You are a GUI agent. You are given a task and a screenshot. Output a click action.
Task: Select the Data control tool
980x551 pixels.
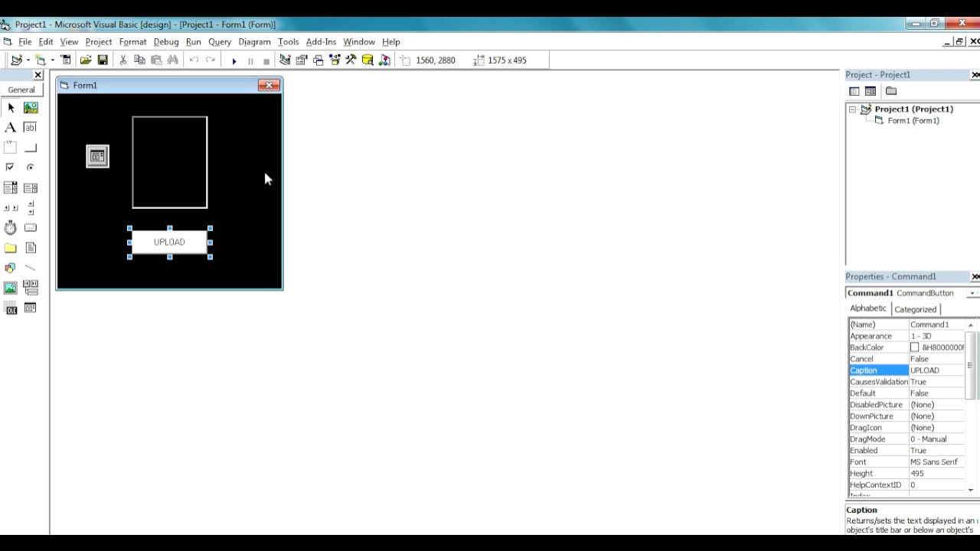click(x=31, y=288)
